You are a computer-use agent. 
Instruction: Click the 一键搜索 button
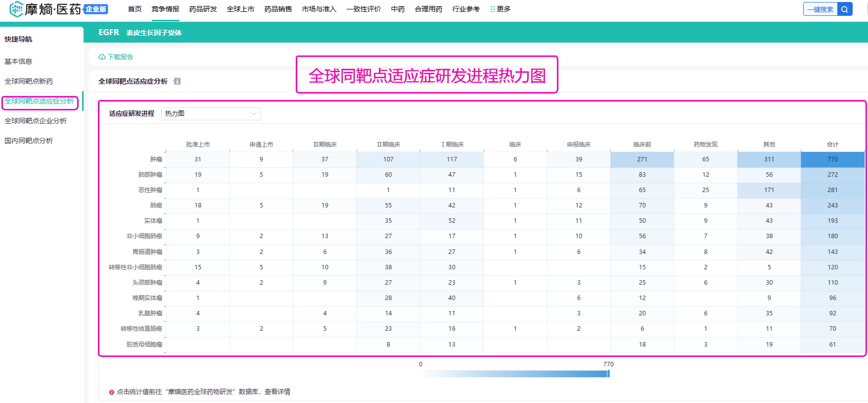point(821,9)
